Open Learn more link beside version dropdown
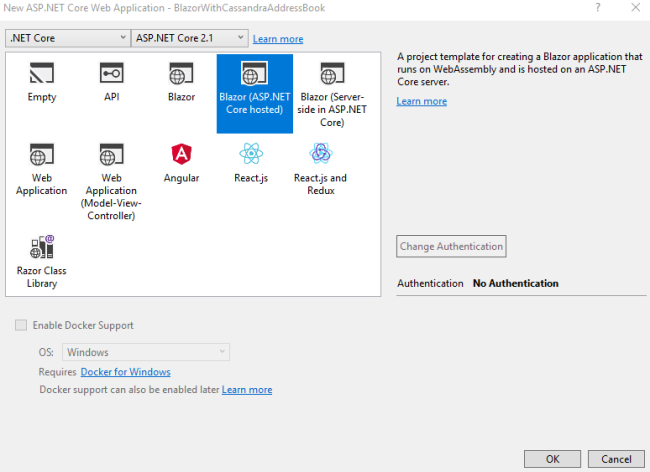This screenshot has width=650, height=472. 278,39
